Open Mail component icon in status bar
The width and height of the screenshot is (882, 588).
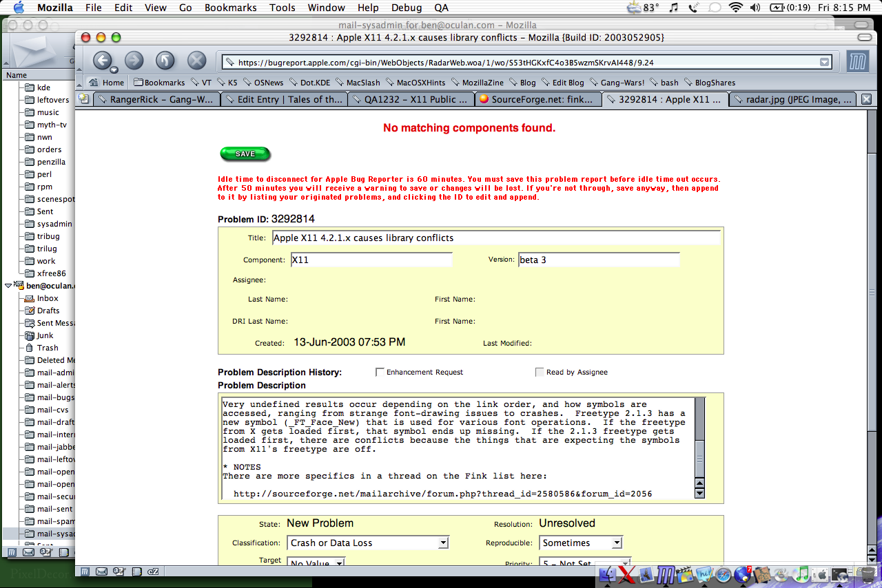tap(101, 571)
